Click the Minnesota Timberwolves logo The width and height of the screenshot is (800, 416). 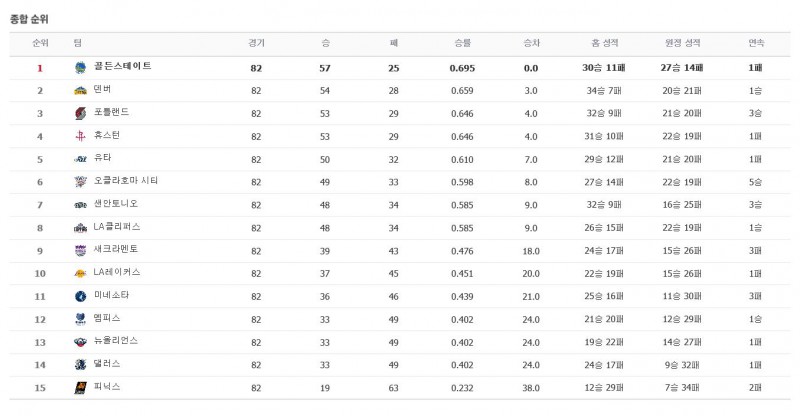80,296
